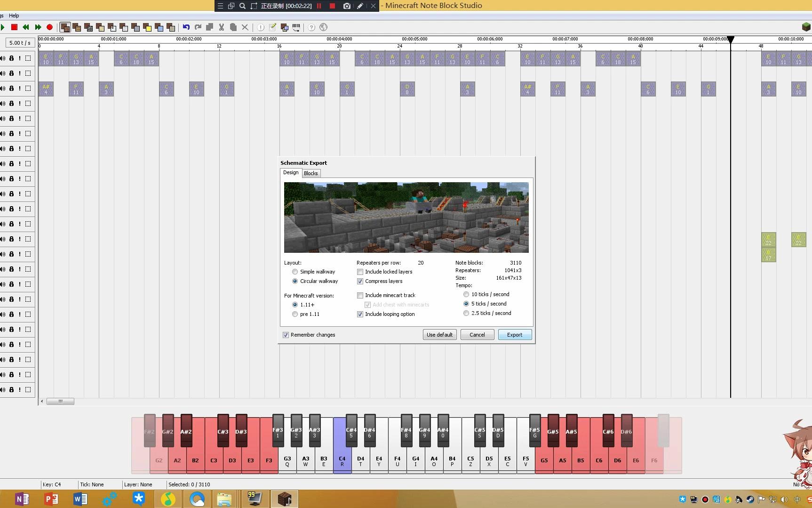Screen dimensions: 812x508
Task: Open help via the question mark icon
Action: tap(311, 27)
